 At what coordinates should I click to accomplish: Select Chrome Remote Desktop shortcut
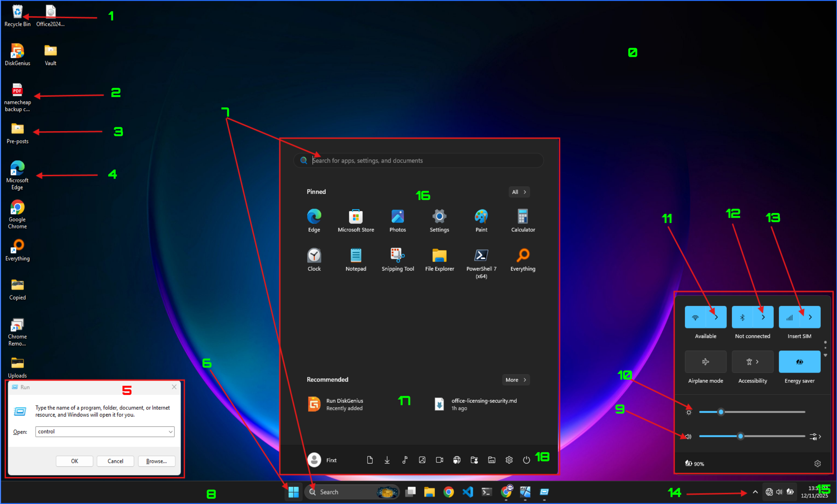[x=17, y=332]
